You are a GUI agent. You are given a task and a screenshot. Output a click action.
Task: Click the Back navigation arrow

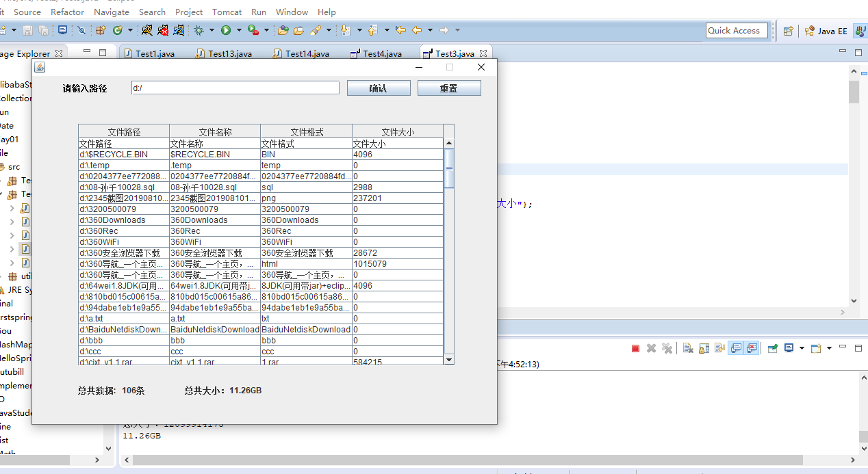pos(417,30)
